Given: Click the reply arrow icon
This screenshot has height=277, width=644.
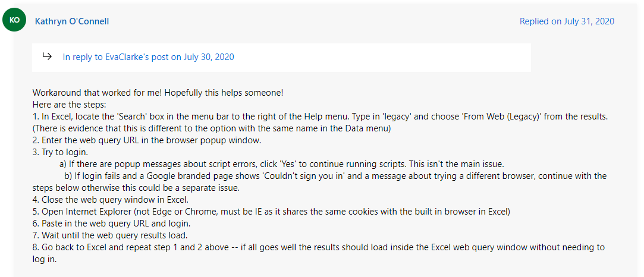Looking at the screenshot, I should [48, 56].
